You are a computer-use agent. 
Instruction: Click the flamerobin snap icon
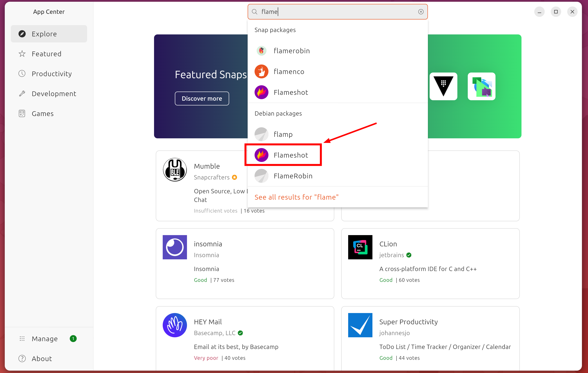point(261,51)
